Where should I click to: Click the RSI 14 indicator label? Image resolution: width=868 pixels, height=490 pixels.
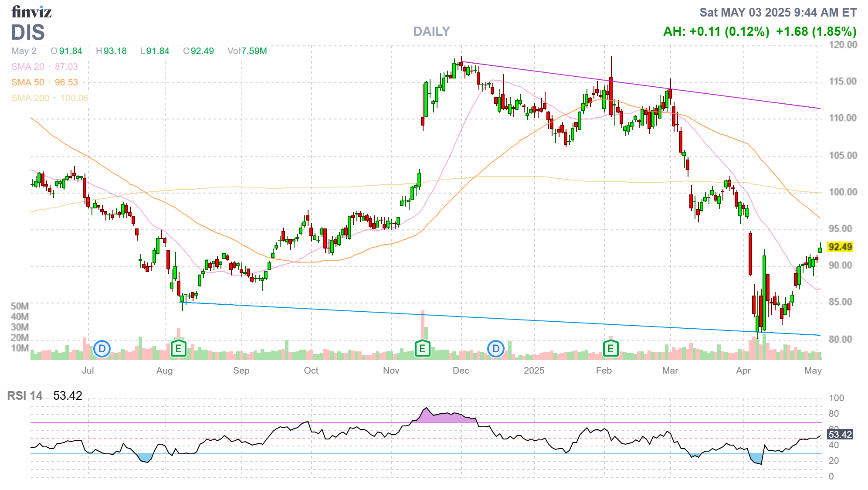click(x=25, y=396)
